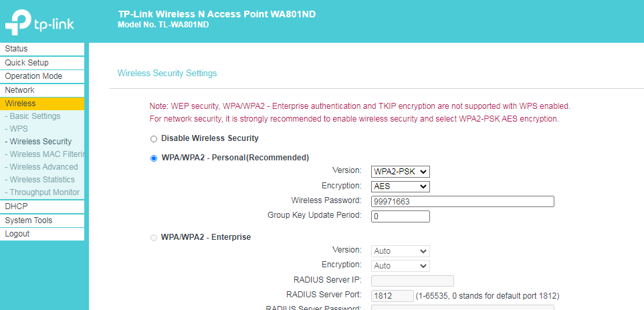
Task: Open the WPA2-PSK Version dropdown
Action: click(x=401, y=172)
